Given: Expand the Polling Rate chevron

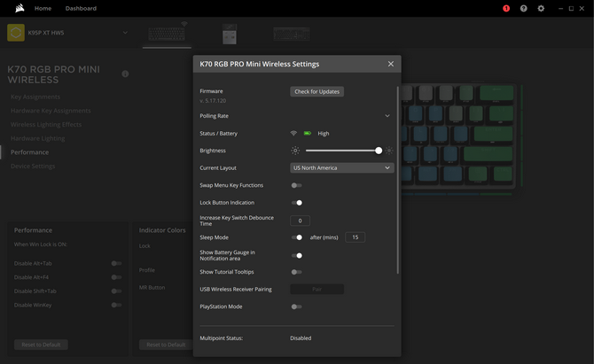Looking at the screenshot, I should click(x=387, y=116).
